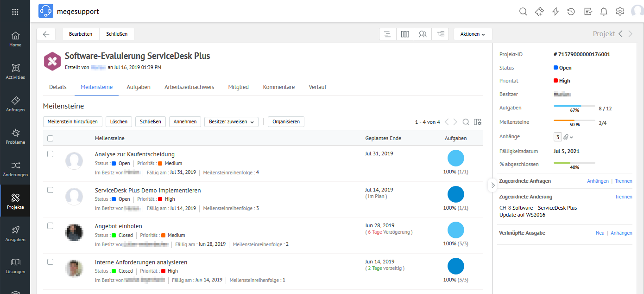Toggle the select-all milestones checkbox

click(x=51, y=138)
